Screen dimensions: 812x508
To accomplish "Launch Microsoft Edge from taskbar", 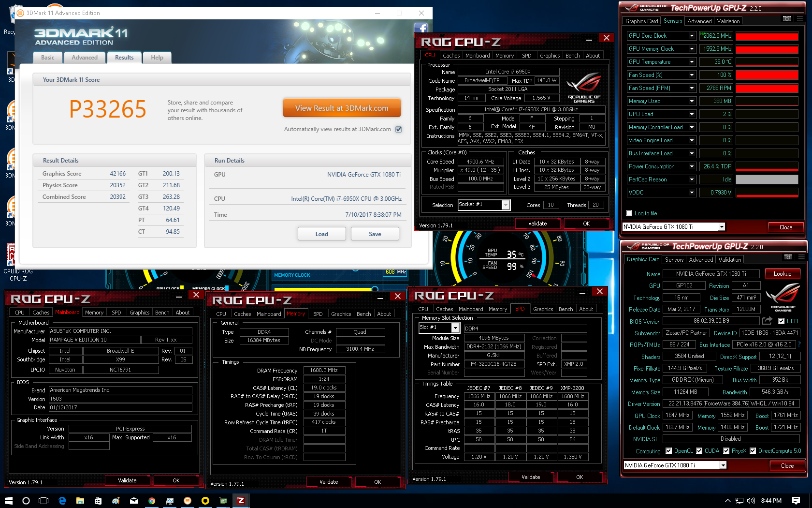I will [x=62, y=501].
